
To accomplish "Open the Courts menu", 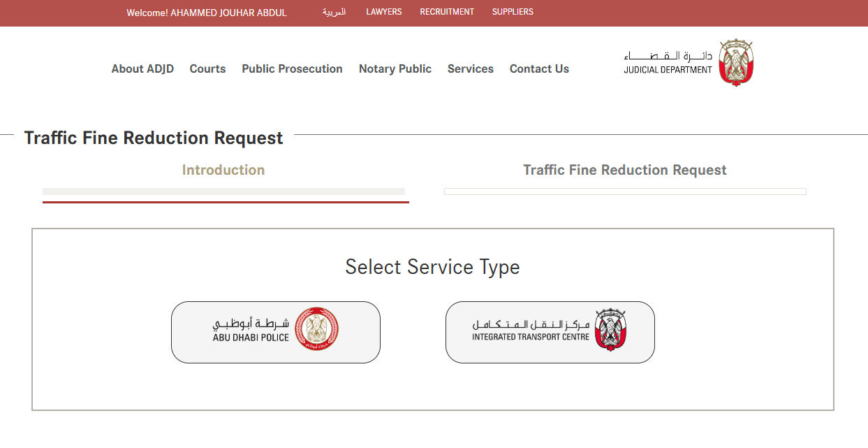I will pos(207,68).
